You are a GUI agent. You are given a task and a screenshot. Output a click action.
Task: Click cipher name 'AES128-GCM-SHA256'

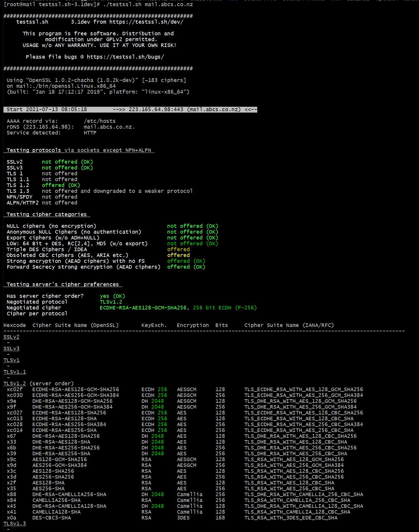60,459
